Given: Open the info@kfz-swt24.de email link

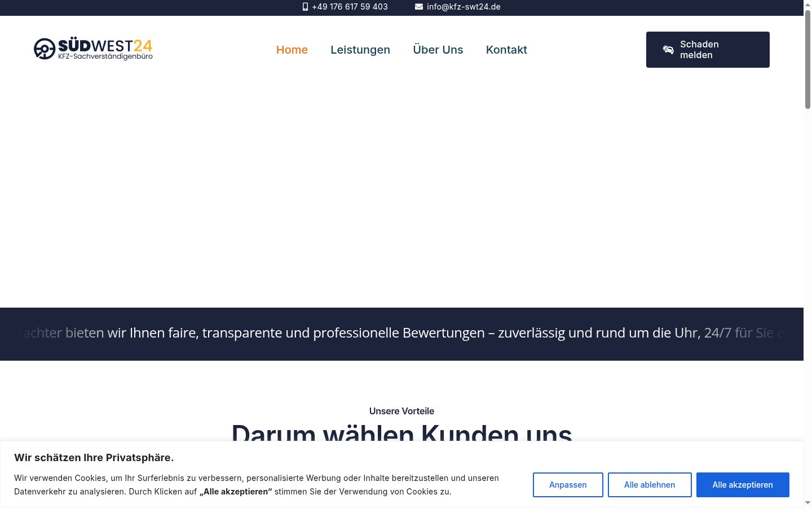Looking at the screenshot, I should point(464,7).
